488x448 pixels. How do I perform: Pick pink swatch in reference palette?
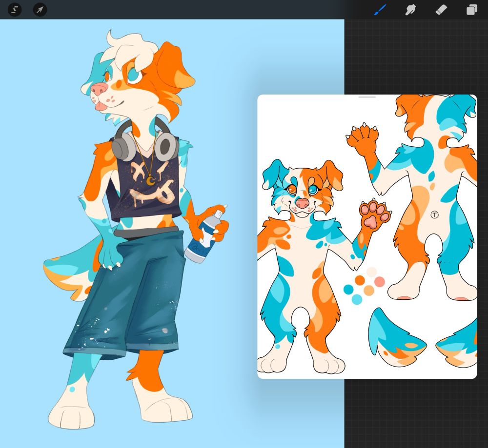point(380,282)
